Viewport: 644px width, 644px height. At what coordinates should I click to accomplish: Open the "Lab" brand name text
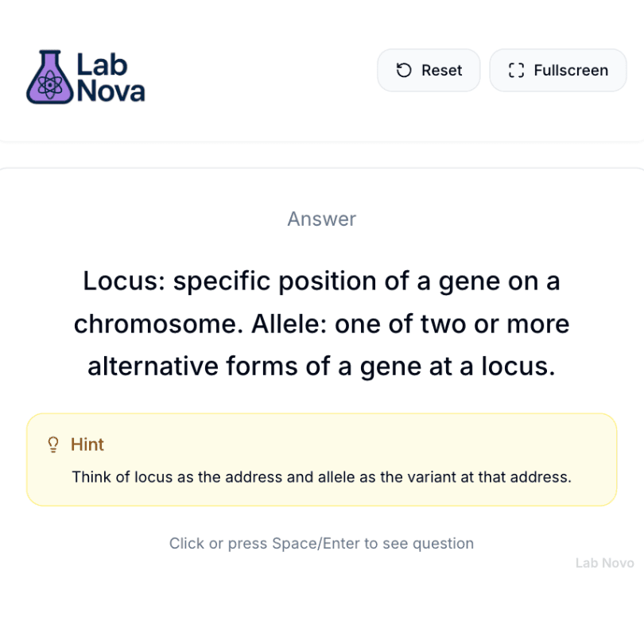[102, 64]
